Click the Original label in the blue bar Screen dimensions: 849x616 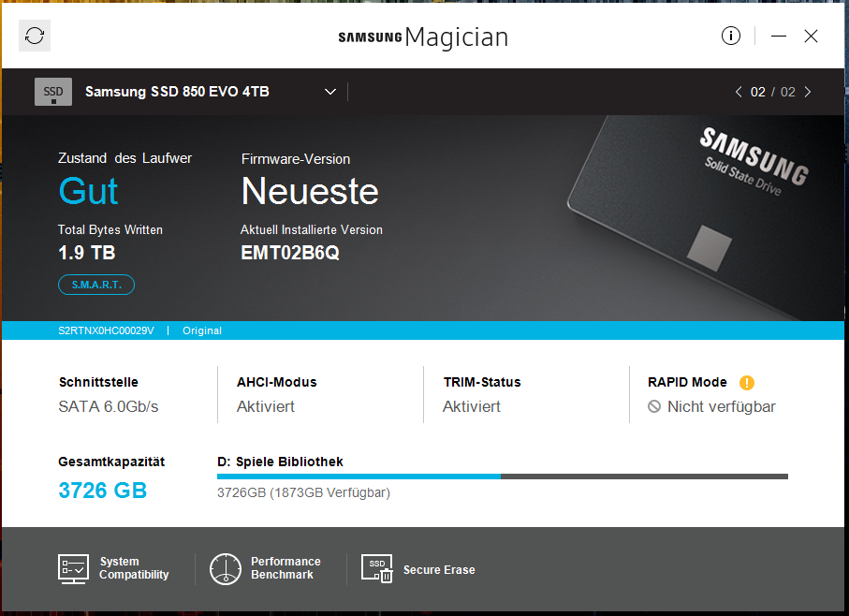pyautogui.click(x=202, y=330)
